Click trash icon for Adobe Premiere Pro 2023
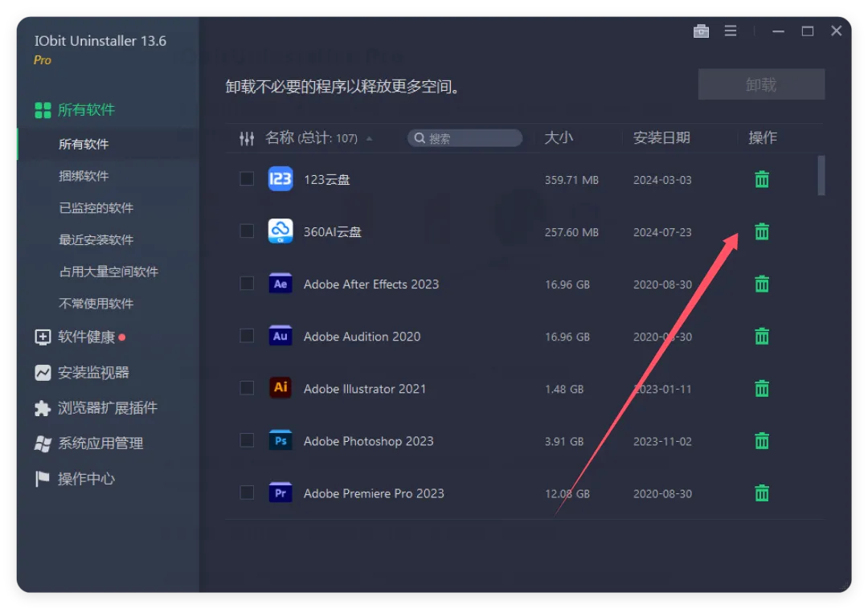This screenshot has width=868, height=609. point(762,493)
